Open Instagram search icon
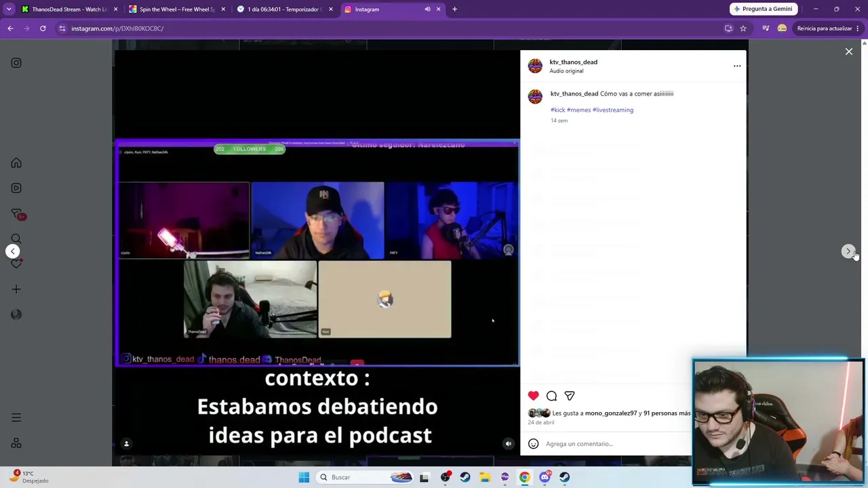868x488 pixels. coord(16,239)
